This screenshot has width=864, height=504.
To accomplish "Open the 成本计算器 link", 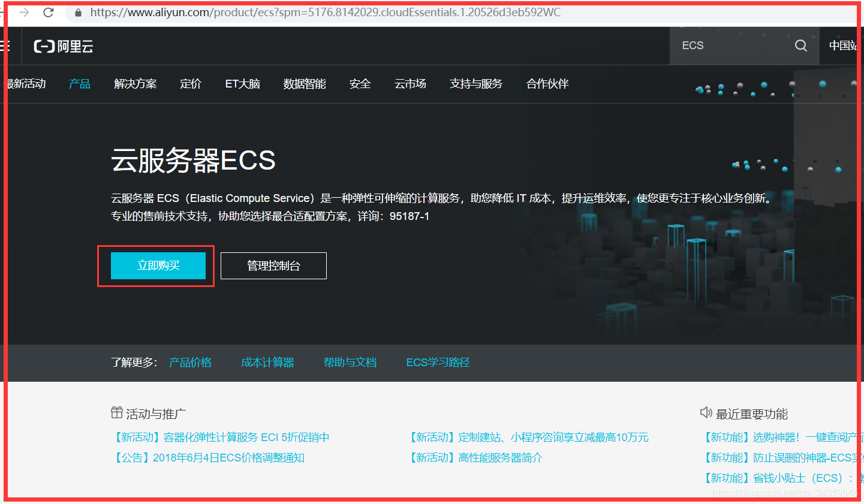I will (267, 363).
